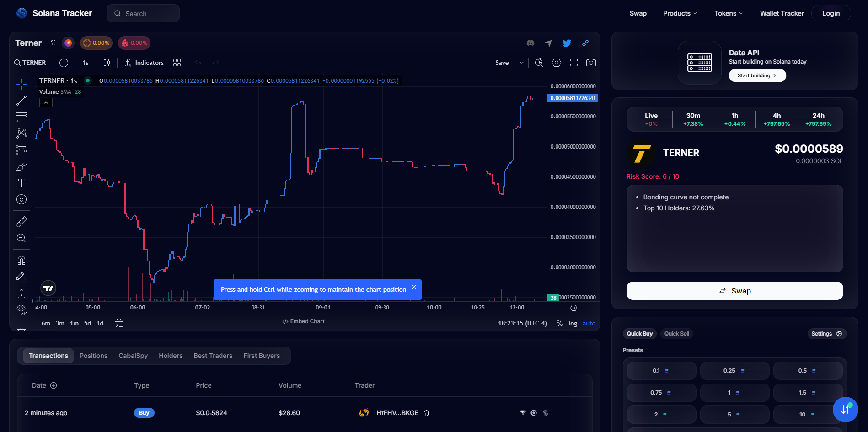868x432 pixels.
Task: Toggle lock all drawings
Action: [x=21, y=294]
